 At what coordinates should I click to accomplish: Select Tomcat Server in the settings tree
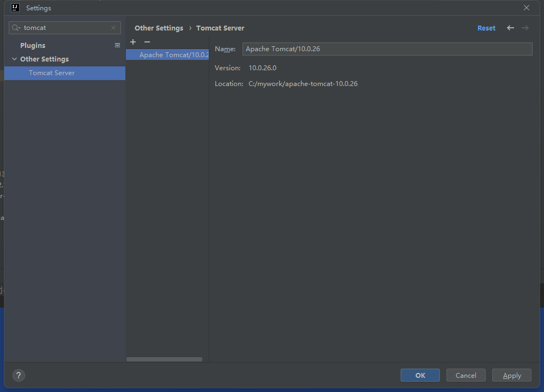pyautogui.click(x=65, y=73)
